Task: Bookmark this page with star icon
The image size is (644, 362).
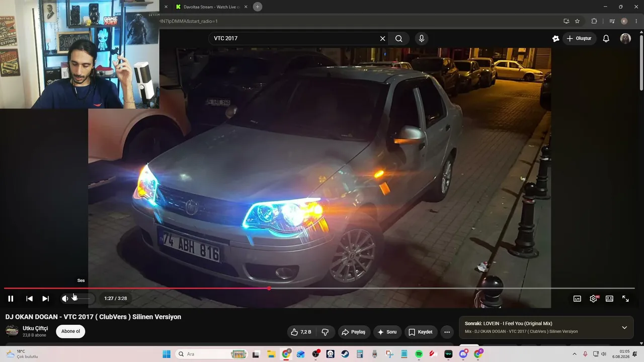Action: (577, 21)
